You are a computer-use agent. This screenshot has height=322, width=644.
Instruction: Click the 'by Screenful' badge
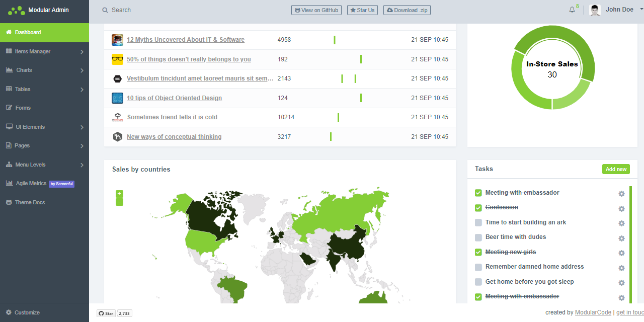point(61,184)
